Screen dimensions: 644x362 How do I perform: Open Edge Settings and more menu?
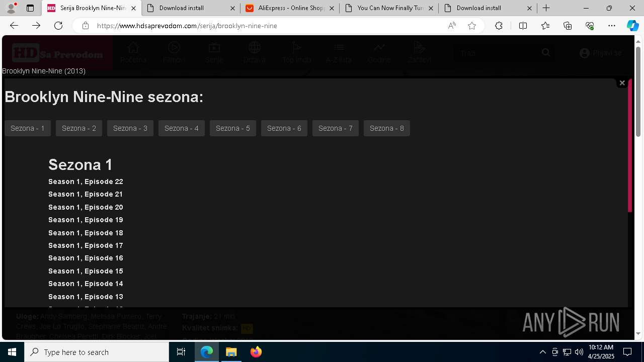[x=612, y=26]
